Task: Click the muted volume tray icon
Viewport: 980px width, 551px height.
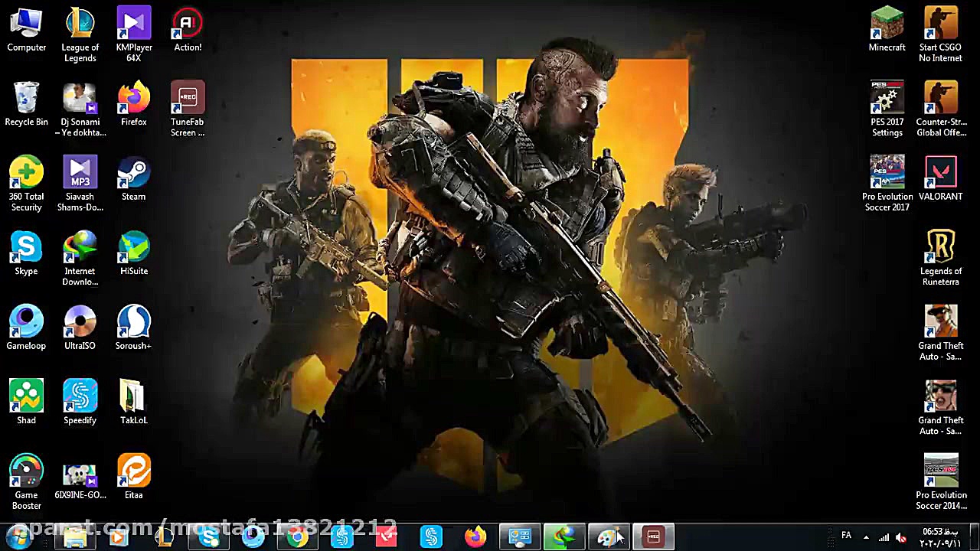Action: [901, 537]
